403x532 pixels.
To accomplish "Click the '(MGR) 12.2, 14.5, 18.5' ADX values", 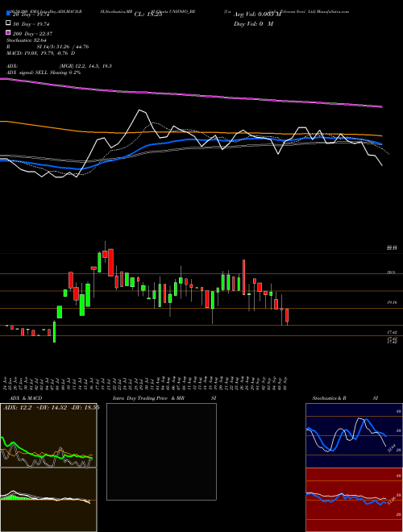I will pos(85,66).
